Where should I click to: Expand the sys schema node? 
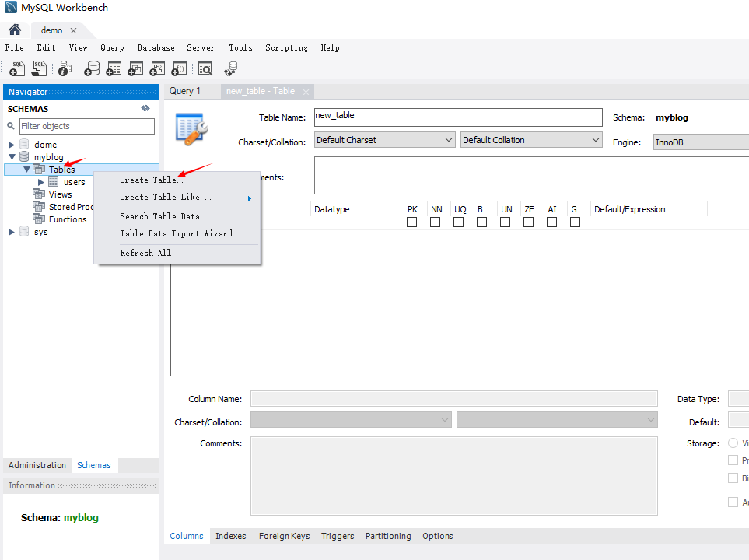12,232
